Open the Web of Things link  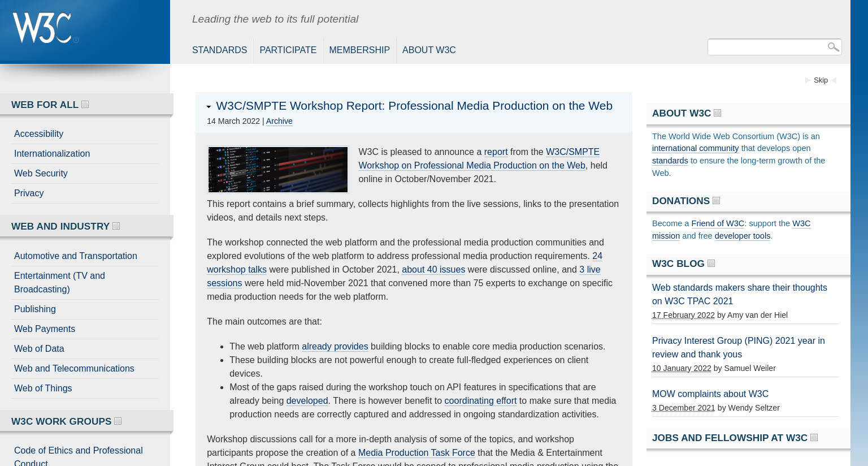pos(43,389)
